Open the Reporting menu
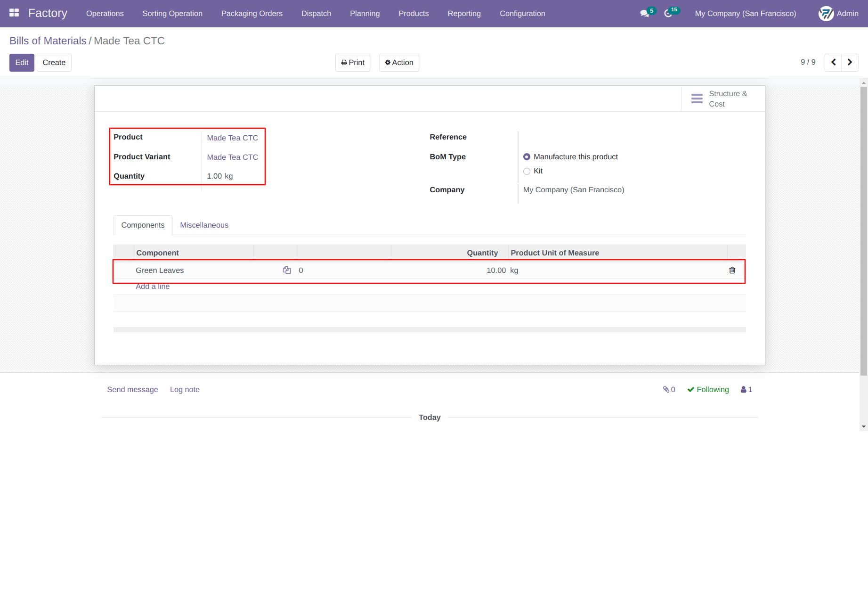Image resolution: width=868 pixels, height=599 pixels. click(464, 14)
